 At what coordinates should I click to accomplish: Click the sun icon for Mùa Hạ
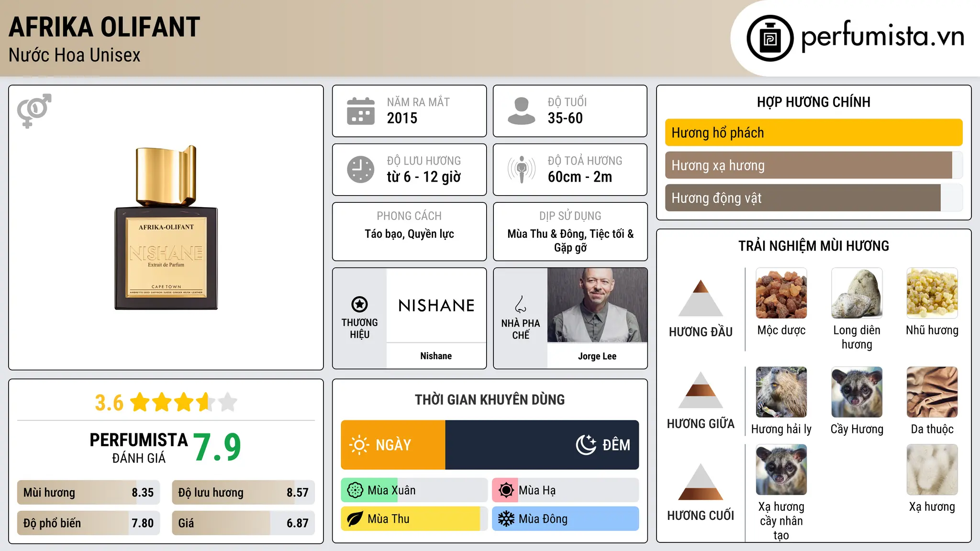coord(506,490)
